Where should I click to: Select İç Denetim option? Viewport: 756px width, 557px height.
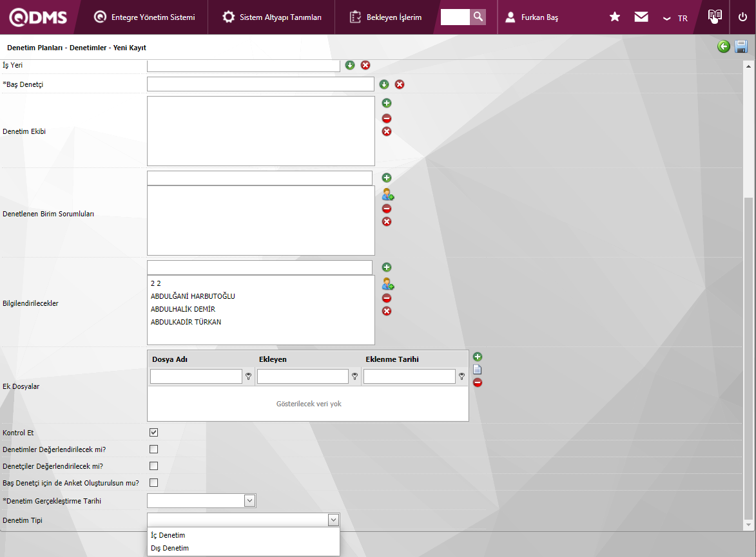point(244,535)
